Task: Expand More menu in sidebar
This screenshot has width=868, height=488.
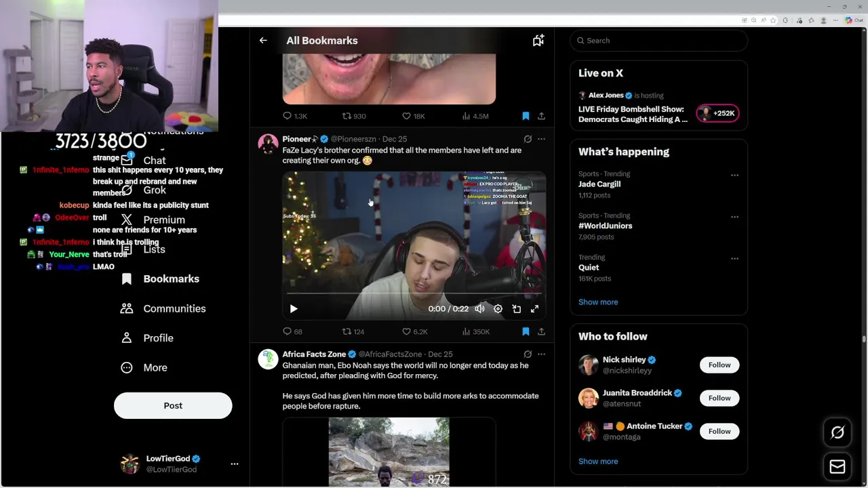Action: 144,367
